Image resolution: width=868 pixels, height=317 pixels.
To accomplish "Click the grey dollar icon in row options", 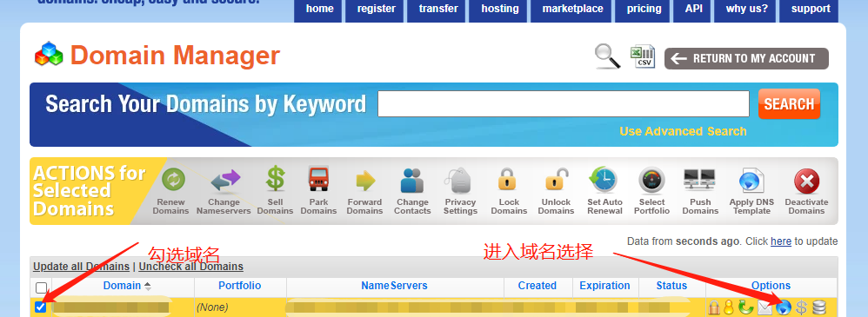I will (x=801, y=307).
